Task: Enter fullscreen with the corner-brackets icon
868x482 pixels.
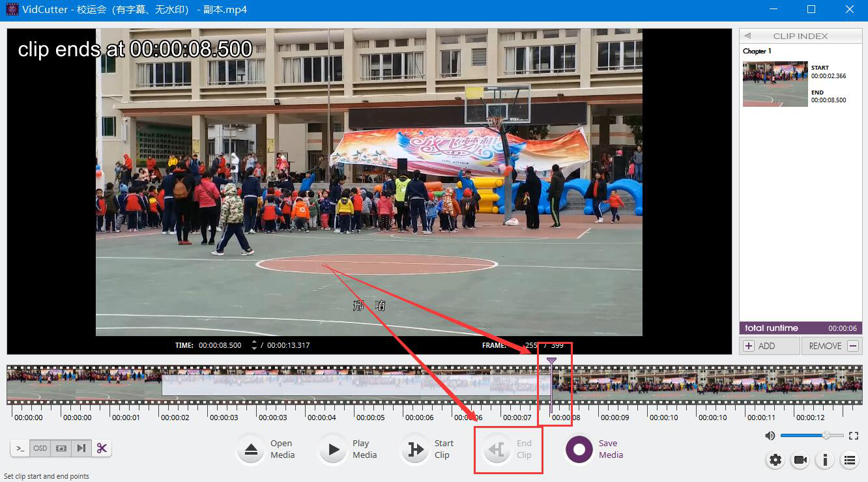Action: (854, 435)
